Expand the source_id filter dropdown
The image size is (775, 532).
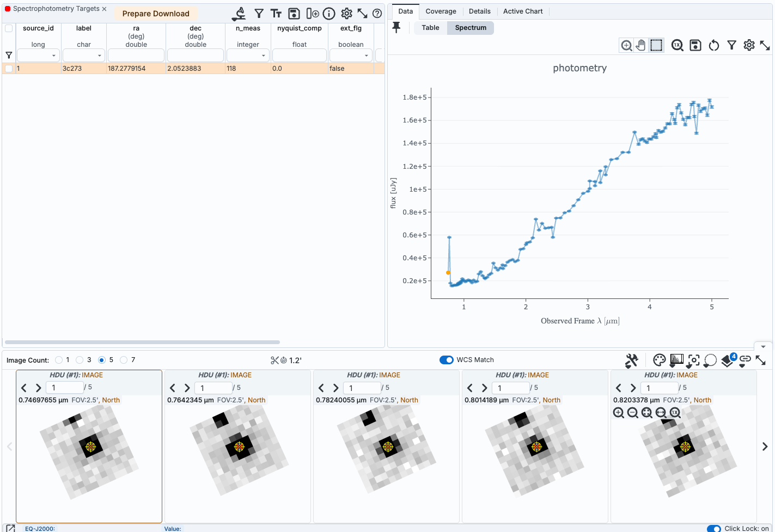point(53,56)
